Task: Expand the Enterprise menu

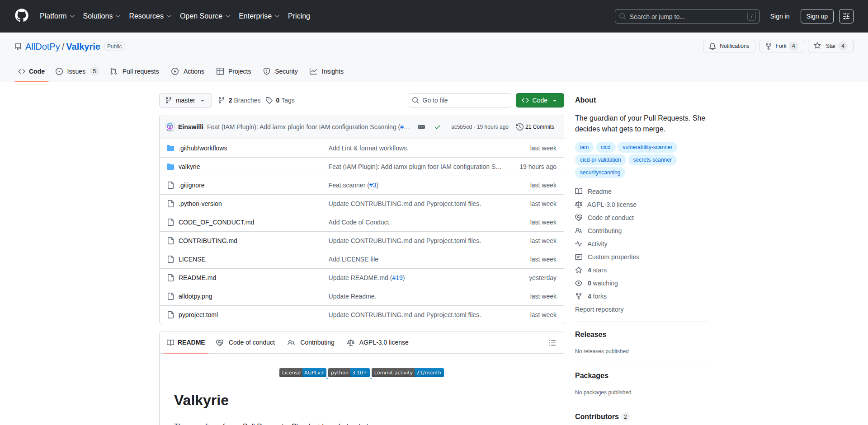Action: (x=259, y=16)
